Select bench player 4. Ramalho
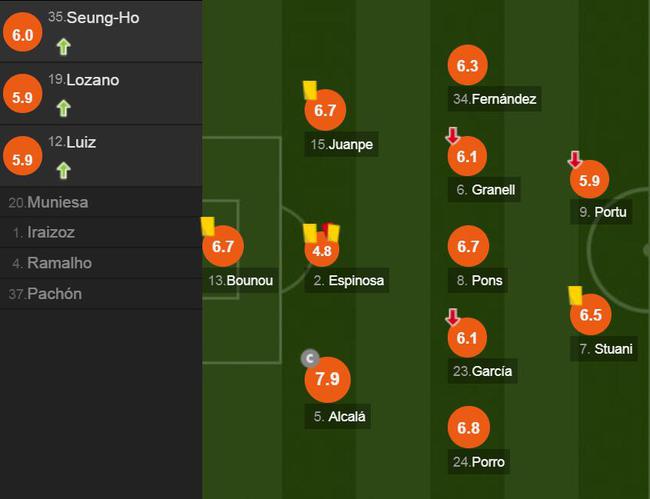This screenshot has height=499, width=650. coord(101,263)
